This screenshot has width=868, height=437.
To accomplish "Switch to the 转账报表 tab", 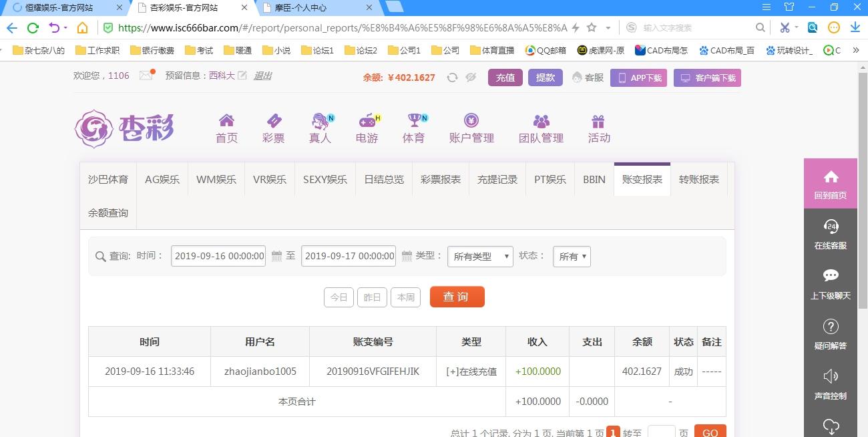I will pos(698,179).
